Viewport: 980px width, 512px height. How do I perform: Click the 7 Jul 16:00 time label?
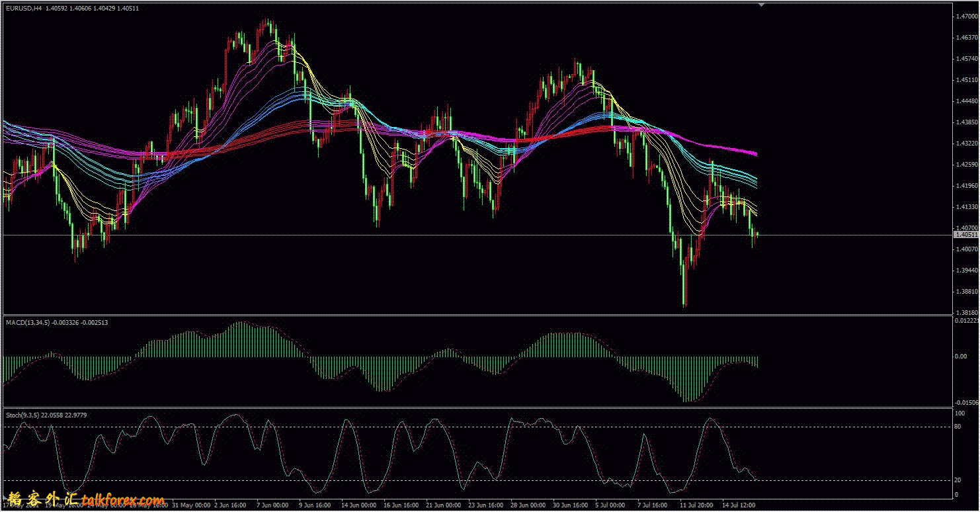pyautogui.click(x=654, y=505)
